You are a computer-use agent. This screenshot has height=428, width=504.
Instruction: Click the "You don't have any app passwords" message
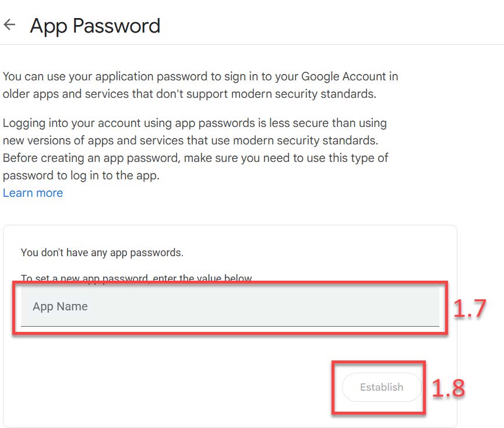coord(102,253)
